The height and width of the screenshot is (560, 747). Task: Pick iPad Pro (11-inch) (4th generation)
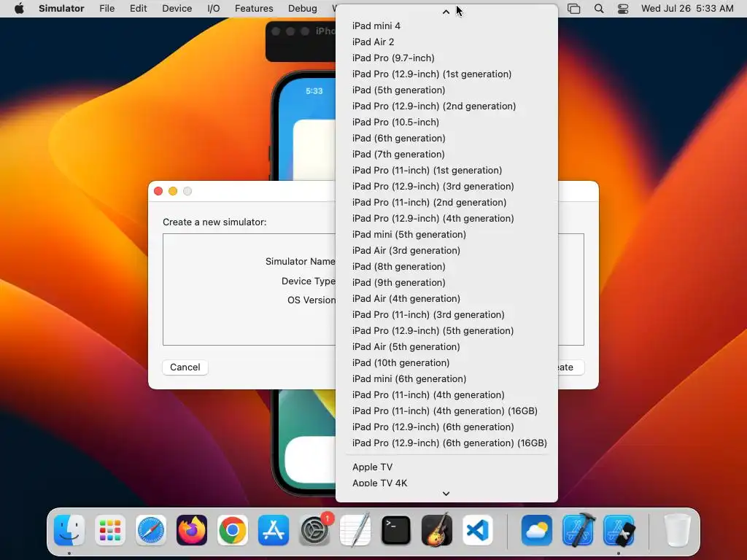coord(447,394)
